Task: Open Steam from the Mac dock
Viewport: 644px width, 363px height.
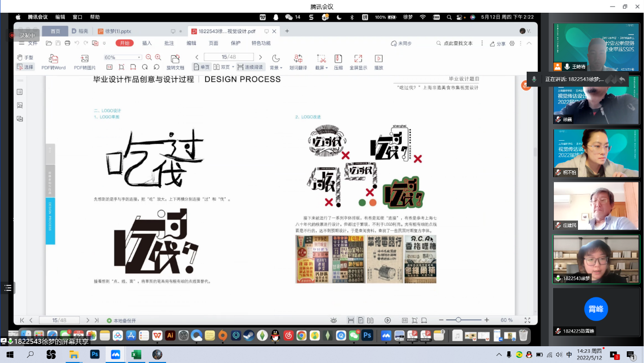Action: pyautogui.click(x=249, y=336)
